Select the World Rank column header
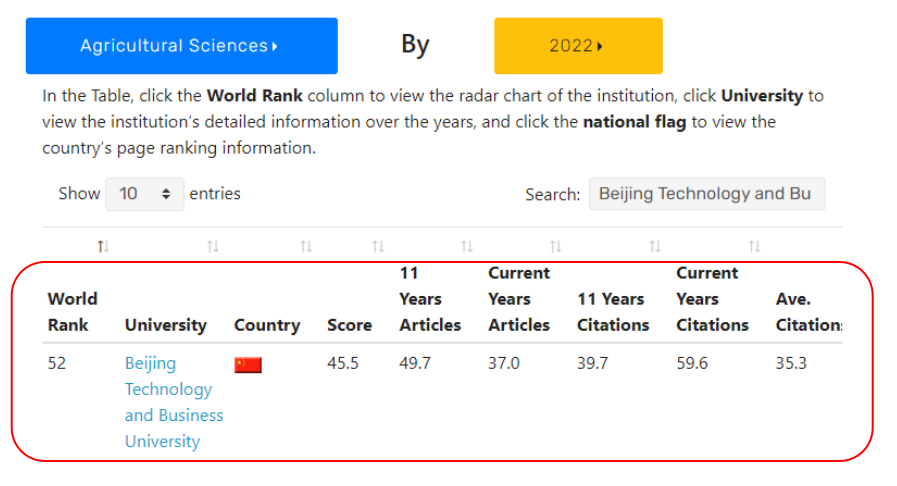 (x=73, y=312)
